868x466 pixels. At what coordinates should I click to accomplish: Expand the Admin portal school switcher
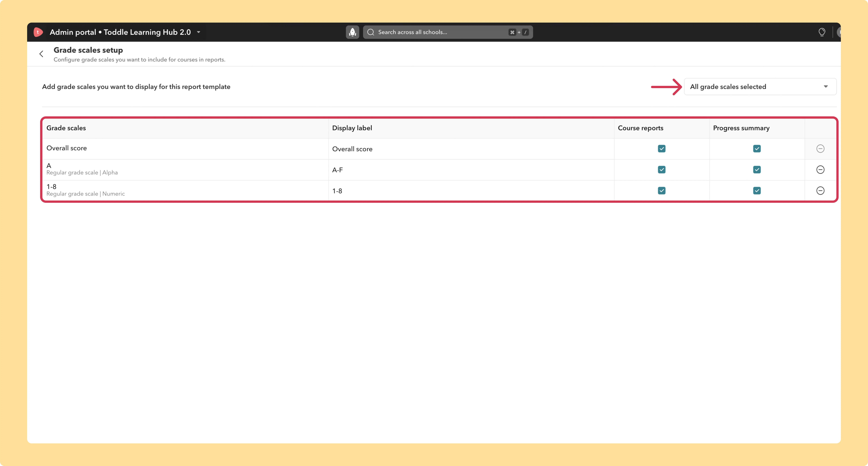[x=199, y=32]
